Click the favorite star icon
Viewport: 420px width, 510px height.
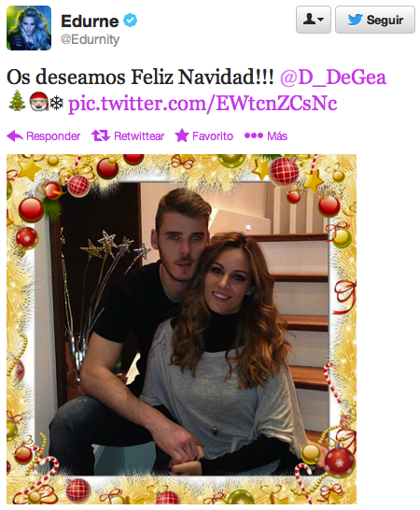point(182,135)
